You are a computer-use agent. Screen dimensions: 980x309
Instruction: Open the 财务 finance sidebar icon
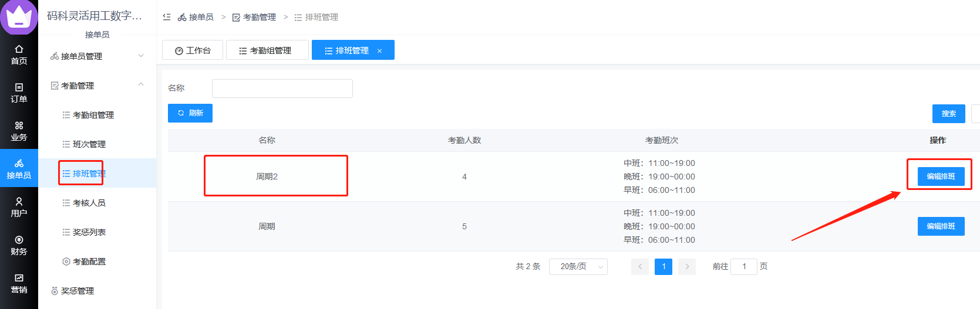[19, 245]
